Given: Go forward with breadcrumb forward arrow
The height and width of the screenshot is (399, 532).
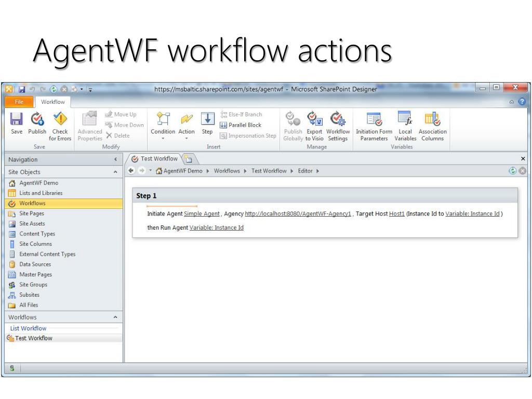Looking at the screenshot, I should [x=141, y=170].
